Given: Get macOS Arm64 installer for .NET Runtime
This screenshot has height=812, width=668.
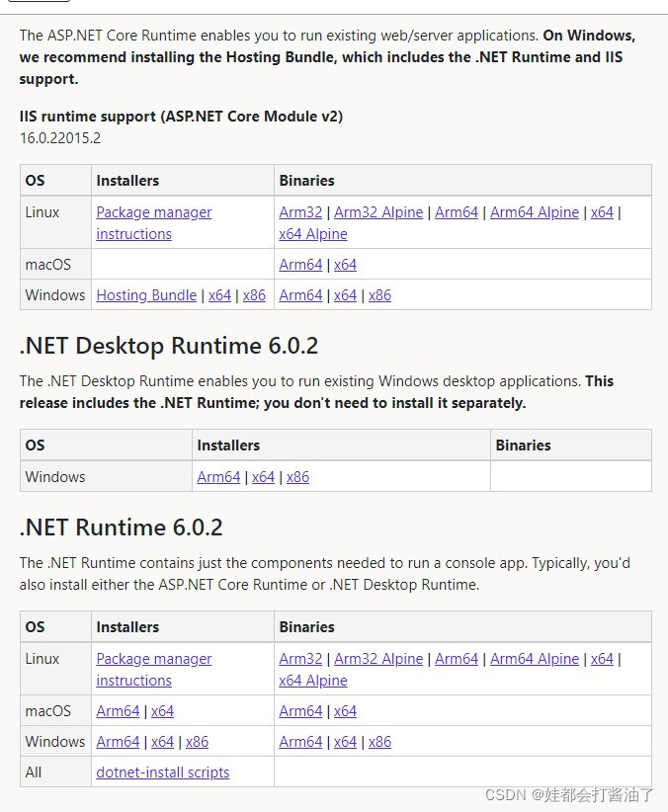Looking at the screenshot, I should click(x=118, y=711).
